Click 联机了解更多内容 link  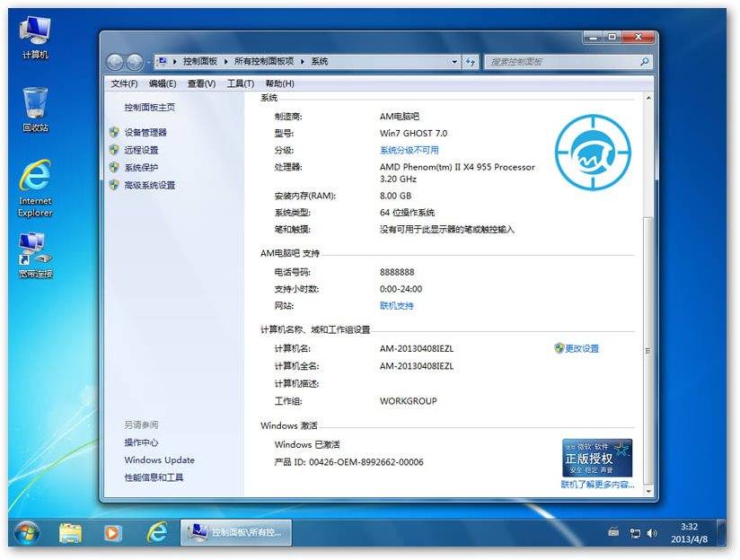(x=597, y=485)
